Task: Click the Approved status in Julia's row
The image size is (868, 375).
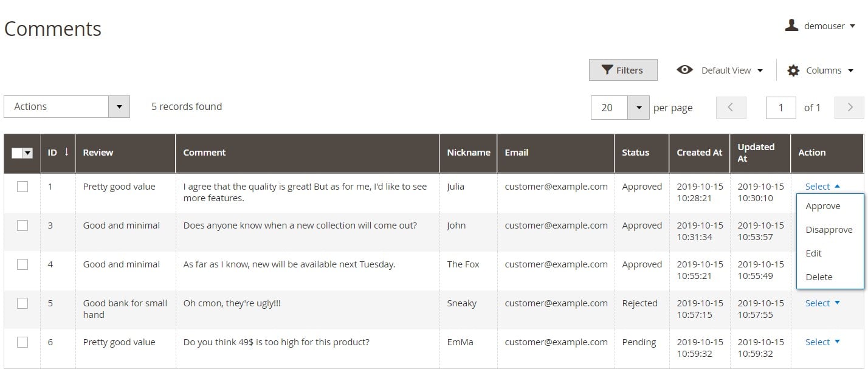Action: click(x=642, y=187)
